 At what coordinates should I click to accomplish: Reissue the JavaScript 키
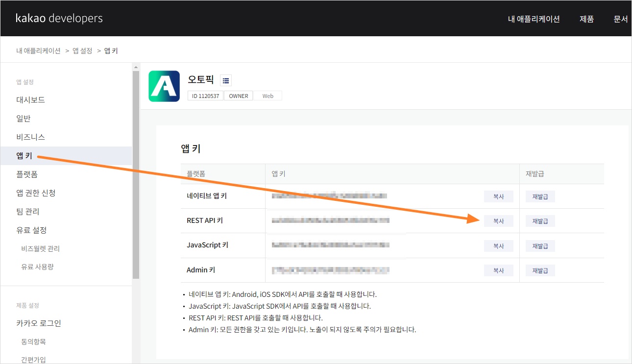coord(540,246)
